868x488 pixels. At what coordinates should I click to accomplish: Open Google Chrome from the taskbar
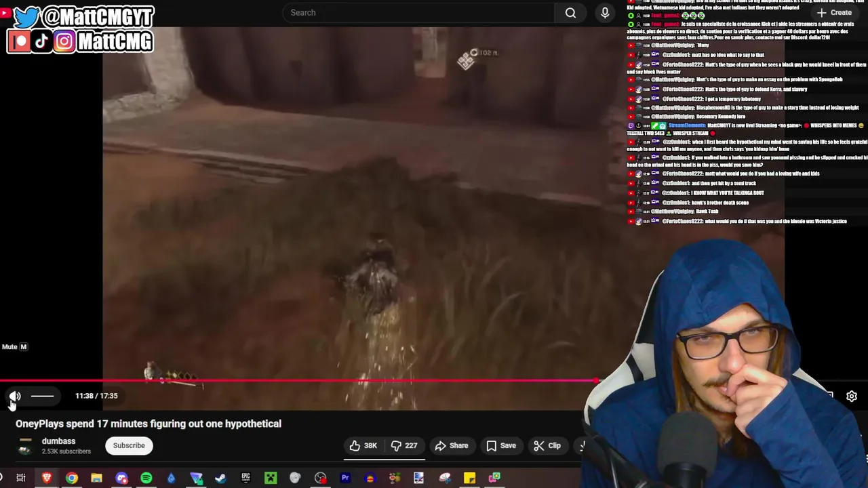coord(71,478)
